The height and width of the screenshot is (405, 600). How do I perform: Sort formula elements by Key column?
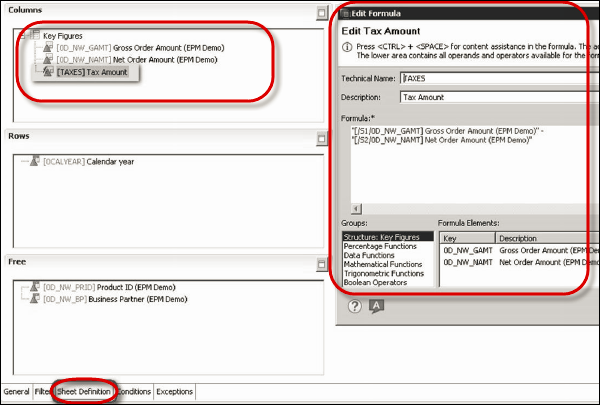(x=468, y=238)
